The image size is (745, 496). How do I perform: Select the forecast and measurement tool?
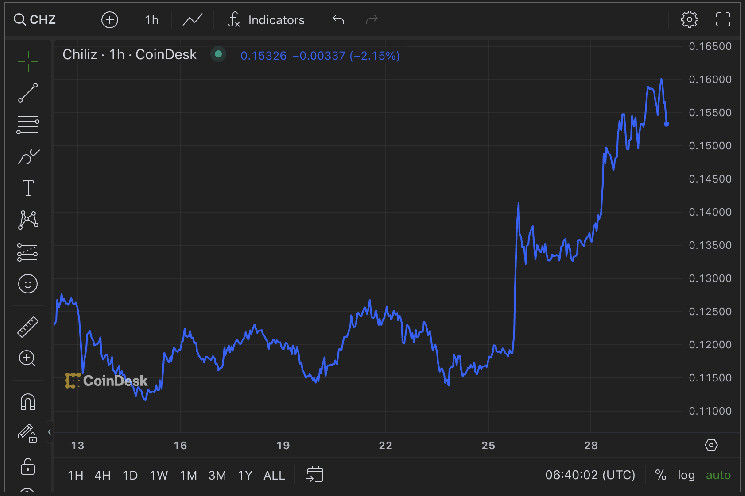[x=28, y=252]
